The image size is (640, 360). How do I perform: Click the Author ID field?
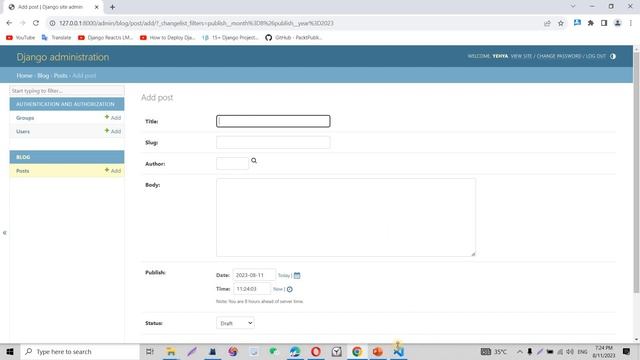pyautogui.click(x=232, y=164)
